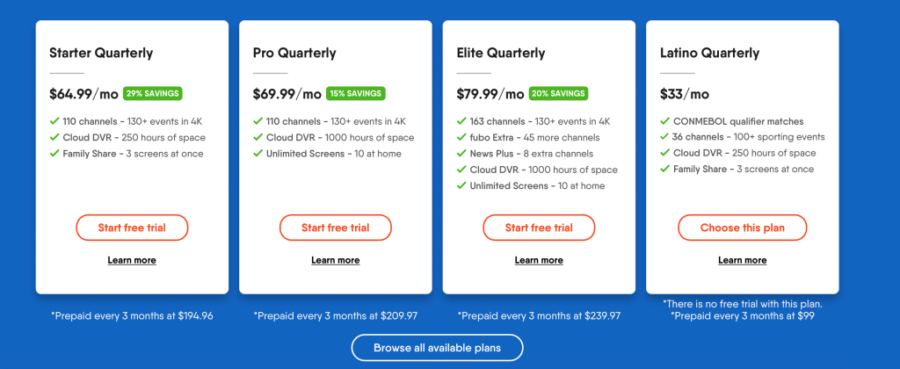This screenshot has width=900, height=369.
Task: Click checkmark next to 163 channels
Action: [x=461, y=122]
